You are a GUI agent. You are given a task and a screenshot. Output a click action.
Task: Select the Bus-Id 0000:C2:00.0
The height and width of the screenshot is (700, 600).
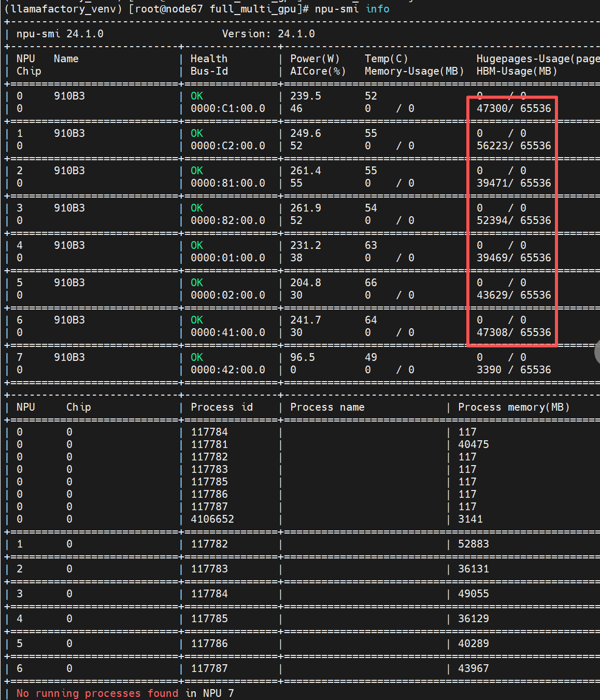[228, 146]
